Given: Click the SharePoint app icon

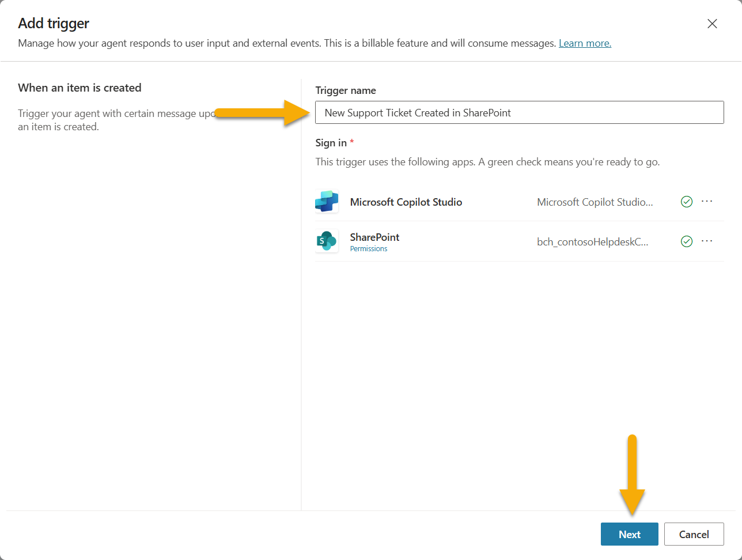Looking at the screenshot, I should click(327, 241).
